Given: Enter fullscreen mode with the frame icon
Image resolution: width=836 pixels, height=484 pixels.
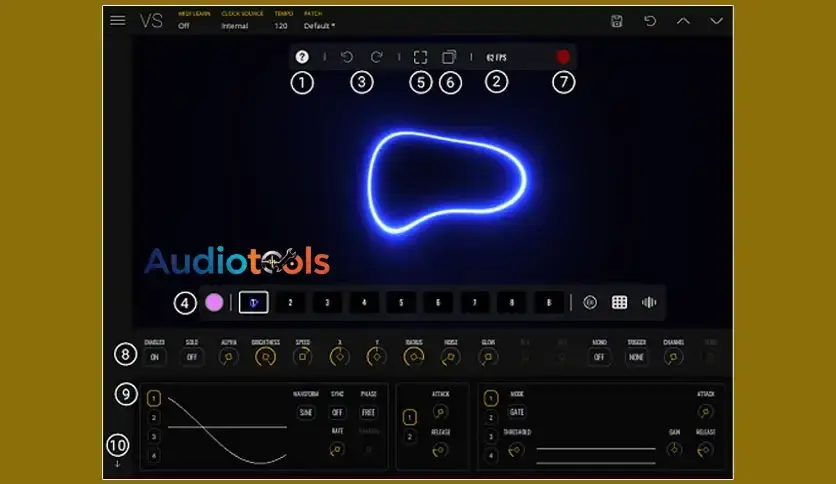Looking at the screenshot, I should tap(421, 58).
